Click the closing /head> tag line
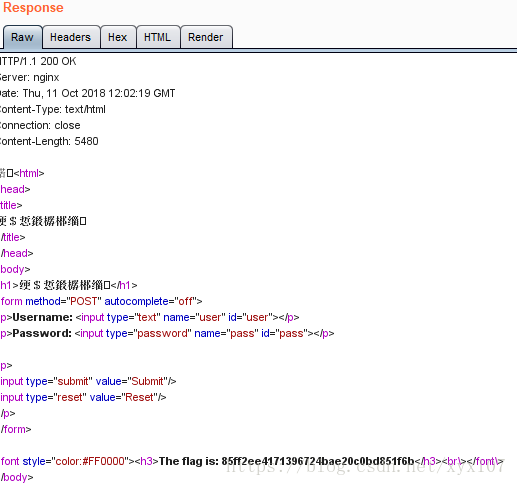The height and width of the screenshot is (486, 517). tap(17, 253)
